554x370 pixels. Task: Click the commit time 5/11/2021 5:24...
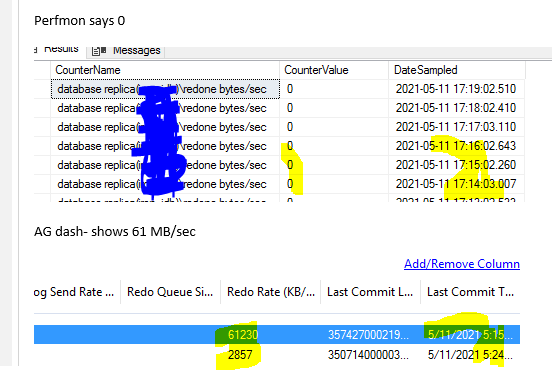(470, 354)
